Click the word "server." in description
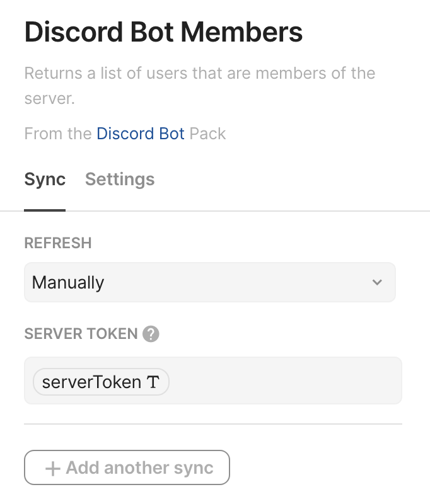Screen dimensions: 430x504 point(49,99)
